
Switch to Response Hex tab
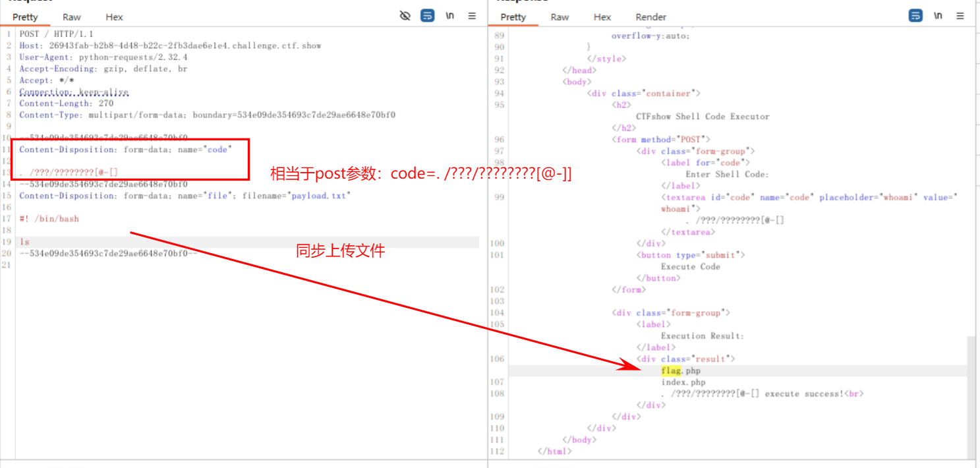pyautogui.click(x=602, y=17)
